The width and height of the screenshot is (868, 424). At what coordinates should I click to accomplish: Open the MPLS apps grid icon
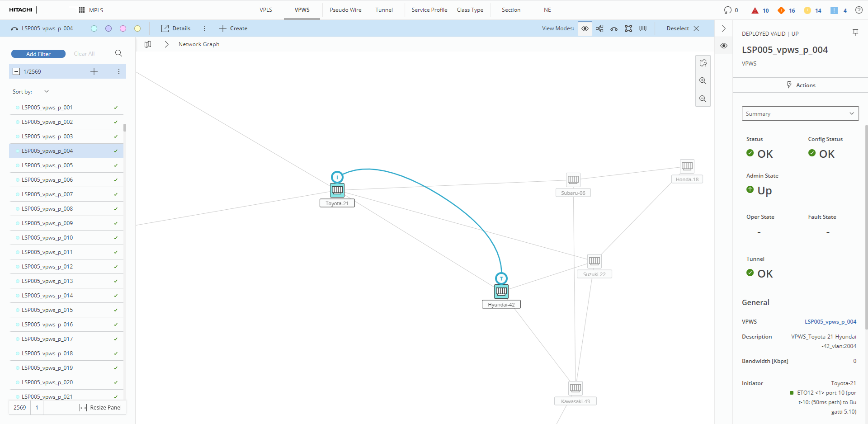[x=82, y=10]
